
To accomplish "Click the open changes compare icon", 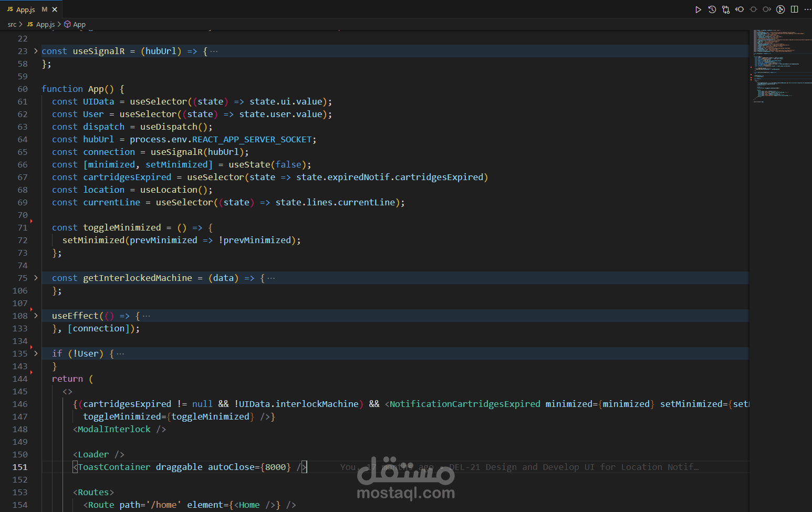I will [725, 9].
